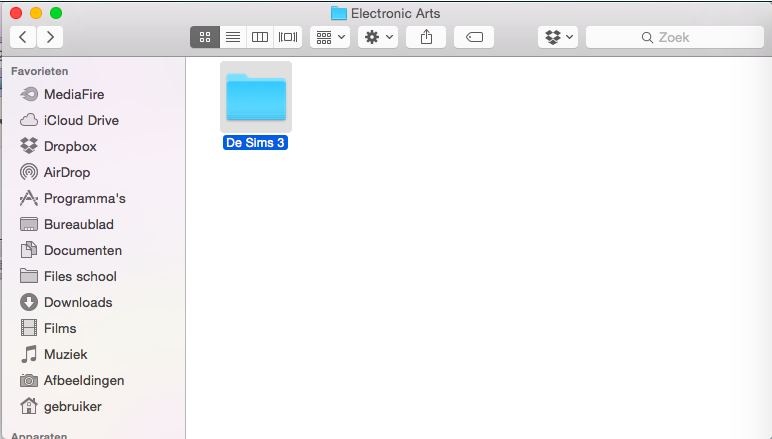
Task: Click the Share toolbar button
Action: click(x=426, y=37)
